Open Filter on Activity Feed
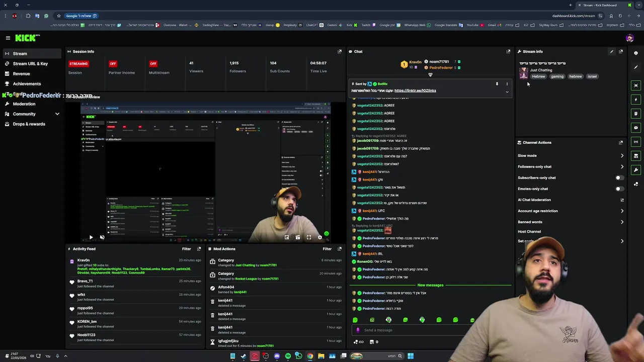644x362 pixels. [x=186, y=249]
